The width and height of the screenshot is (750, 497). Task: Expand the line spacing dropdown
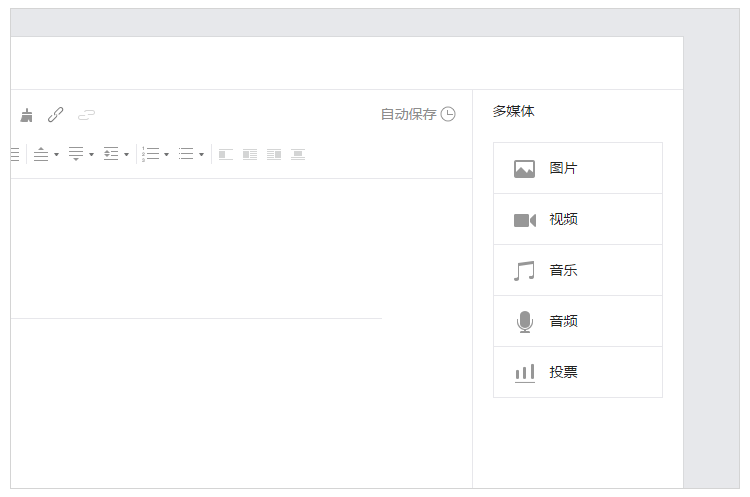[116, 155]
